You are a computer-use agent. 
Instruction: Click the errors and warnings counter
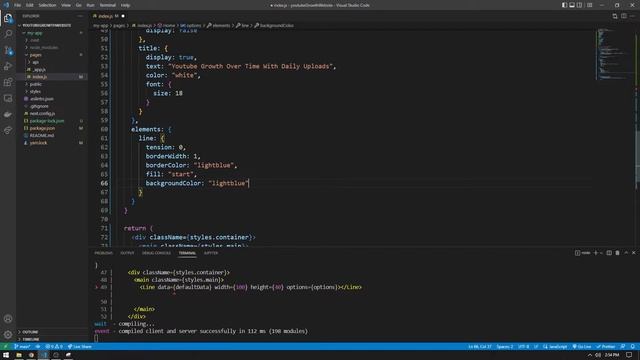[54, 347]
